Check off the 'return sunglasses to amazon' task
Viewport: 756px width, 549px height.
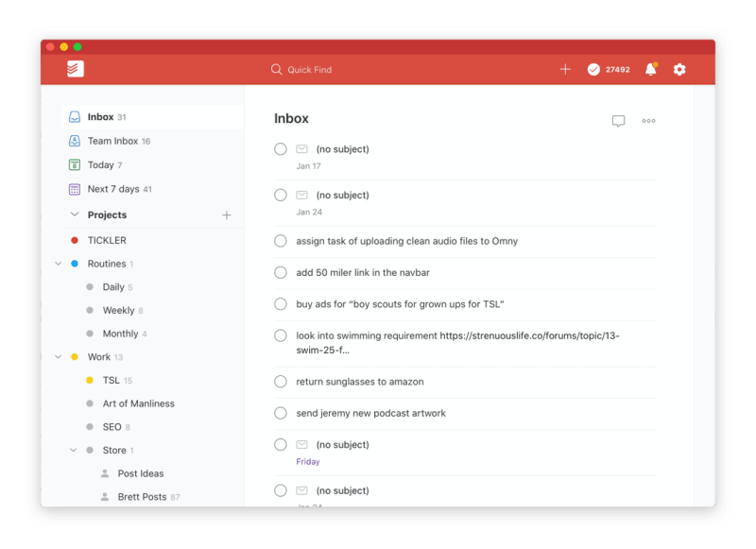[281, 382]
